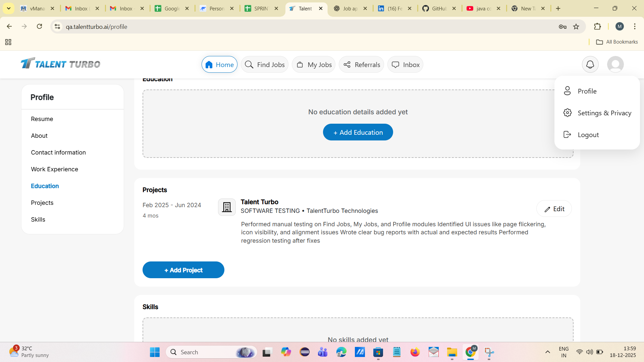
Task: Open the Eclipse icon on the taskbar
Action: [305, 352]
